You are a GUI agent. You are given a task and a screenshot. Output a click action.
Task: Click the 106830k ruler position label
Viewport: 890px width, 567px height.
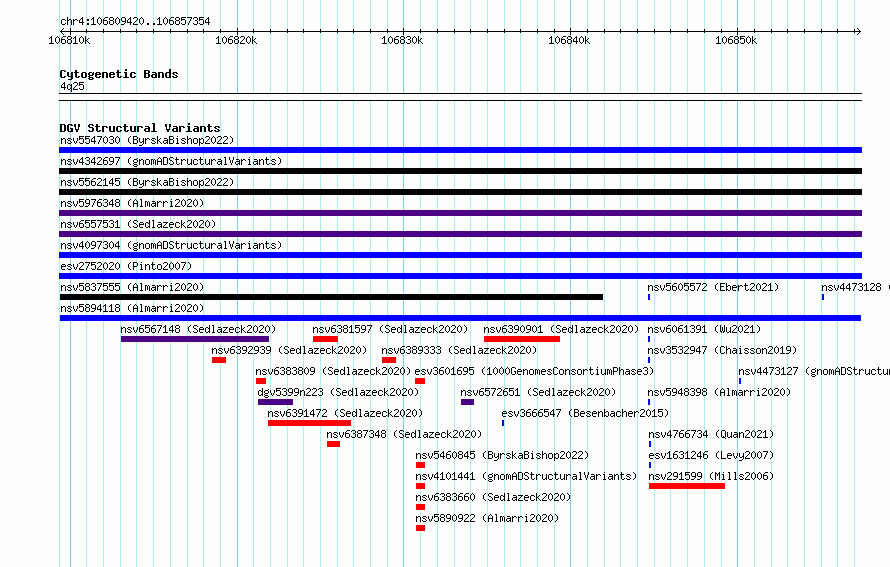(402, 40)
